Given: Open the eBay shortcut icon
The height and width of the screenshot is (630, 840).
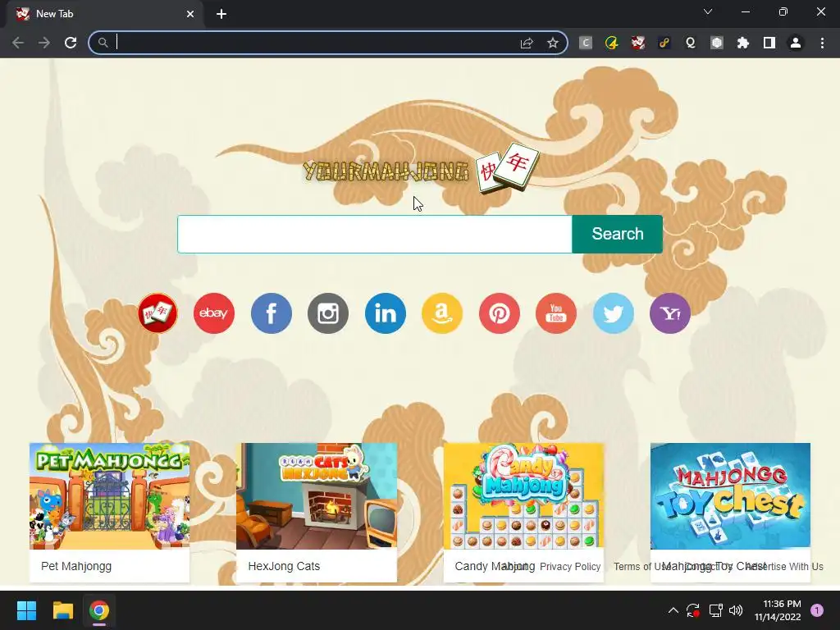Looking at the screenshot, I should (214, 313).
